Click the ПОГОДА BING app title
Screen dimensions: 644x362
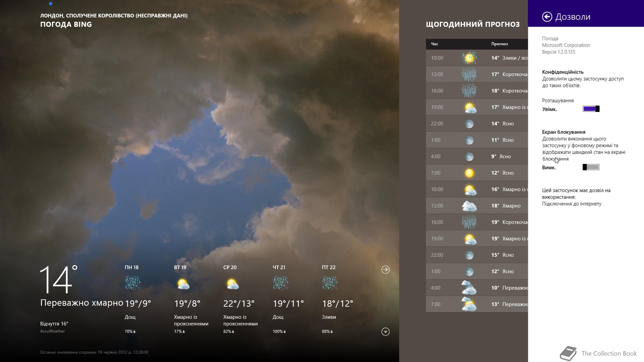[x=66, y=24]
